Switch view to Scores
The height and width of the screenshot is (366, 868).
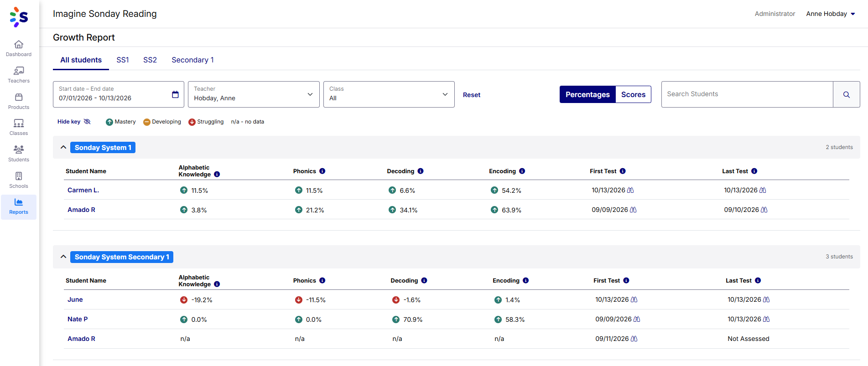[x=633, y=94]
